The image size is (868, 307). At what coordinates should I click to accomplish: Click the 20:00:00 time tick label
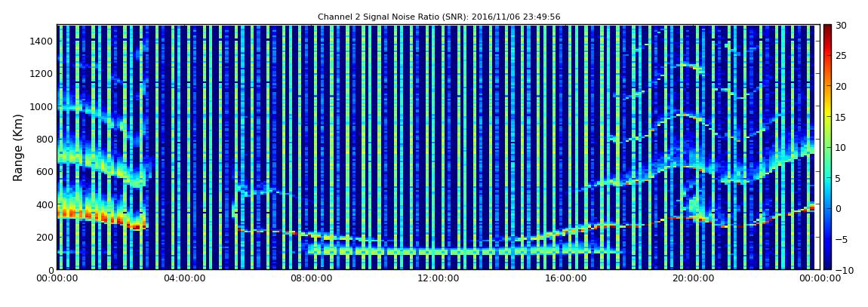point(691,279)
